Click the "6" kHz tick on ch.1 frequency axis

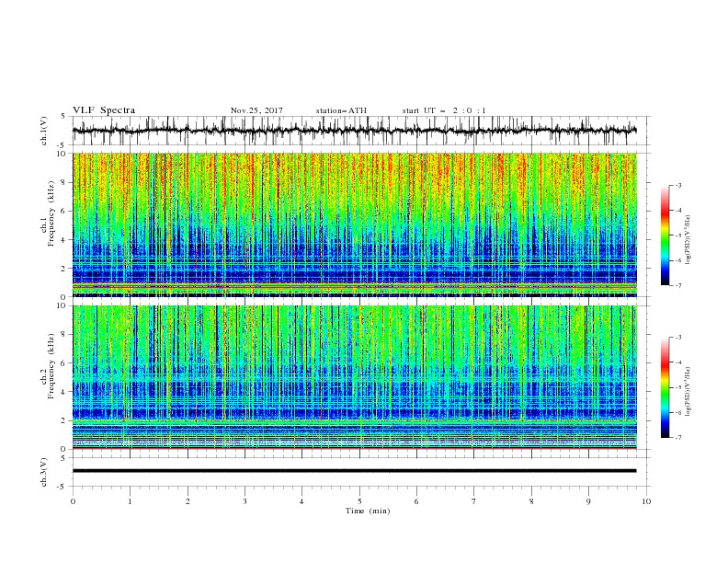coord(64,211)
